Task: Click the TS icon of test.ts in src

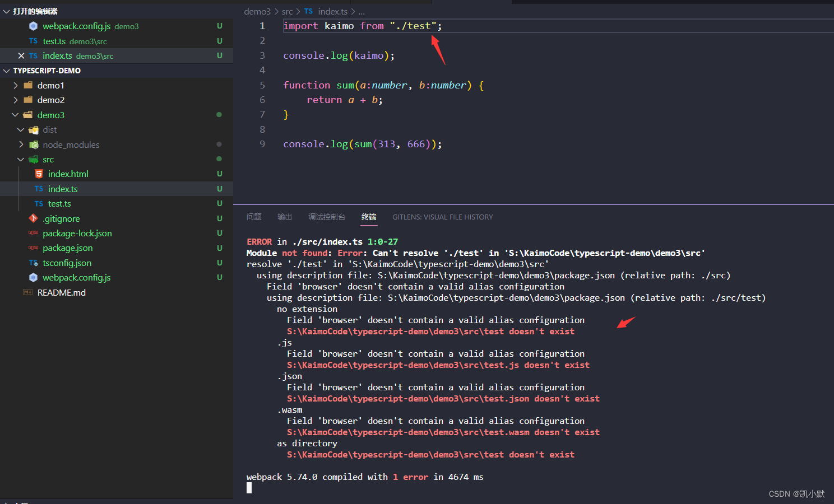Action: point(39,204)
